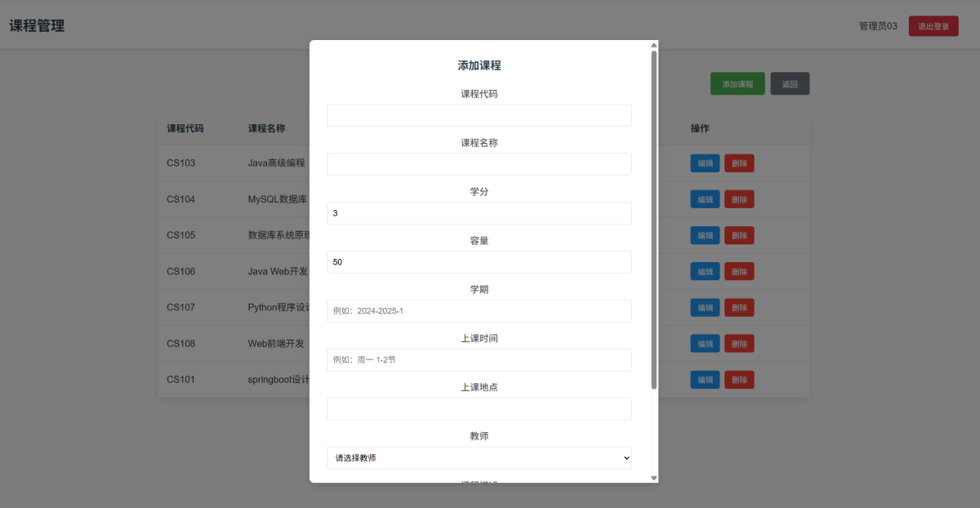Viewport: 980px width, 508px height.
Task: Click 编辑 for course CS106
Action: 705,271
